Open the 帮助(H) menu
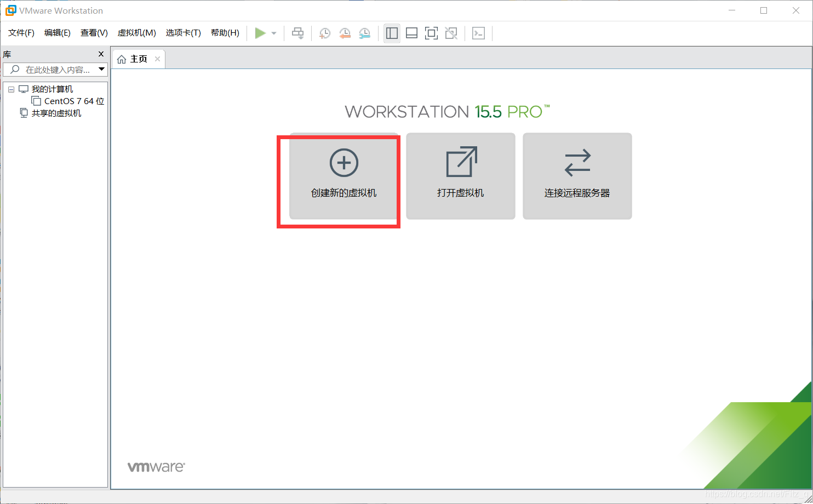Viewport: 813px width, 504px height. coord(225,33)
